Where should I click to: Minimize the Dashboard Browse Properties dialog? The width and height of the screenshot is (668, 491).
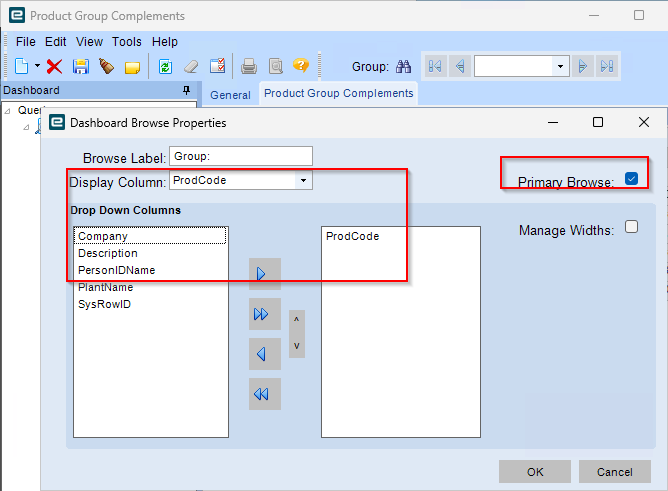pyautogui.click(x=553, y=122)
